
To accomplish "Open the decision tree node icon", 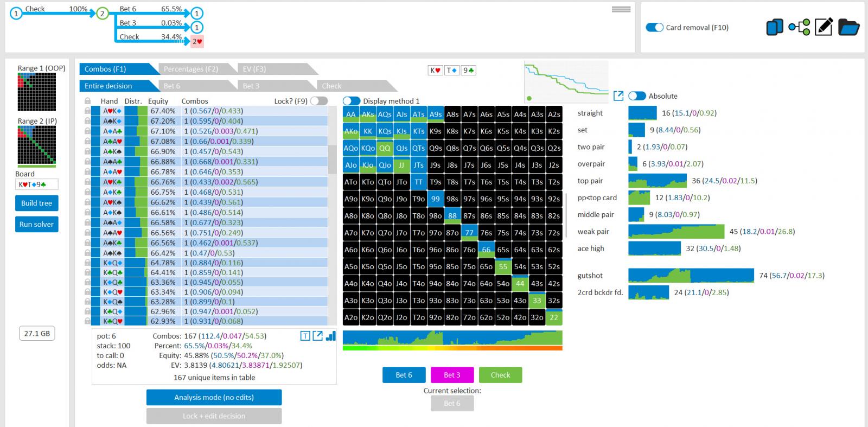I will pos(799,27).
